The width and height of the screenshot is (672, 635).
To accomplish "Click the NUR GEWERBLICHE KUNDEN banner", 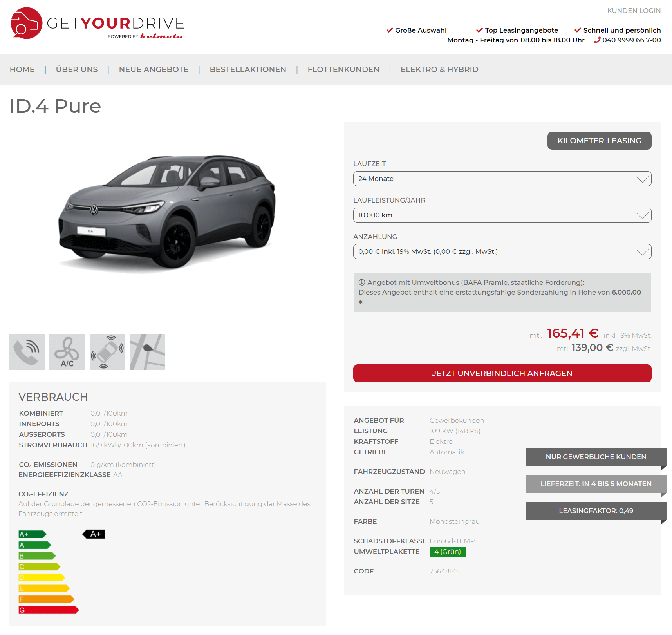I will [596, 457].
